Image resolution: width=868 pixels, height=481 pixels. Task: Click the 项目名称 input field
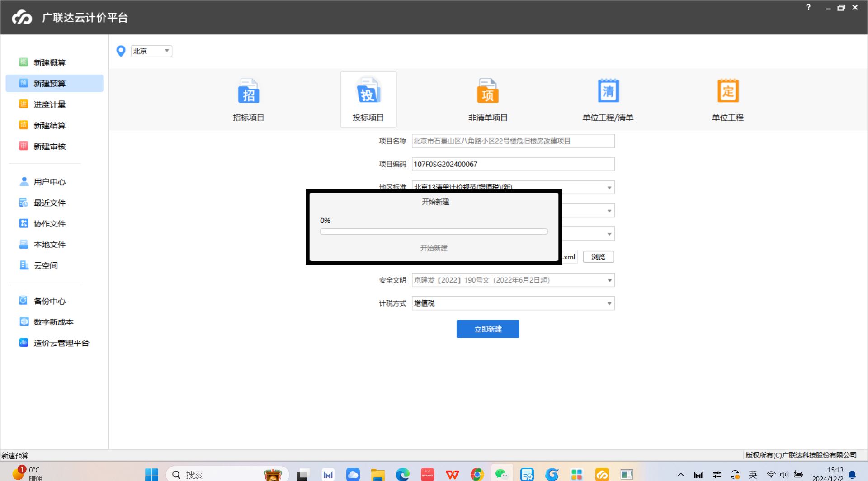(513, 141)
